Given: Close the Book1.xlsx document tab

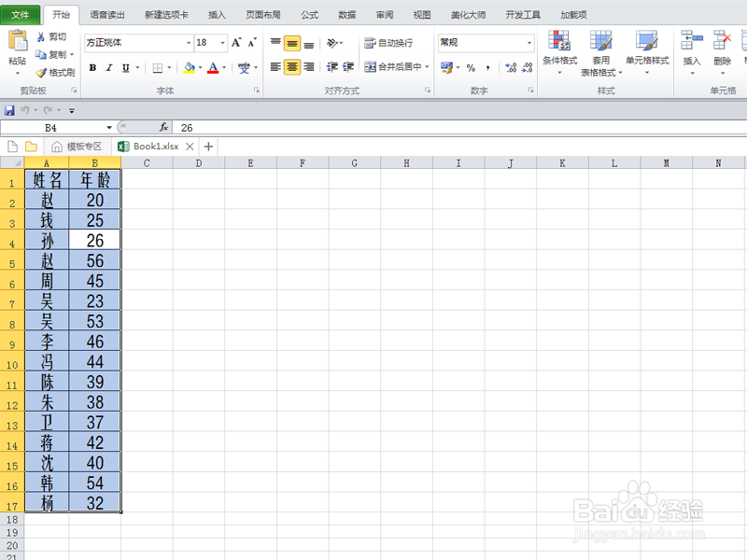Looking at the screenshot, I should pos(190,147).
